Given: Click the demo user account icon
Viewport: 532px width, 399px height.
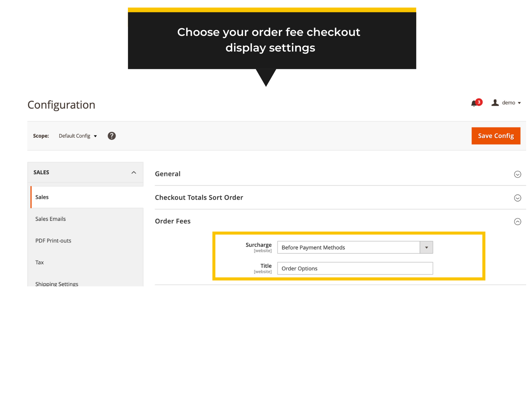Looking at the screenshot, I should (x=495, y=103).
